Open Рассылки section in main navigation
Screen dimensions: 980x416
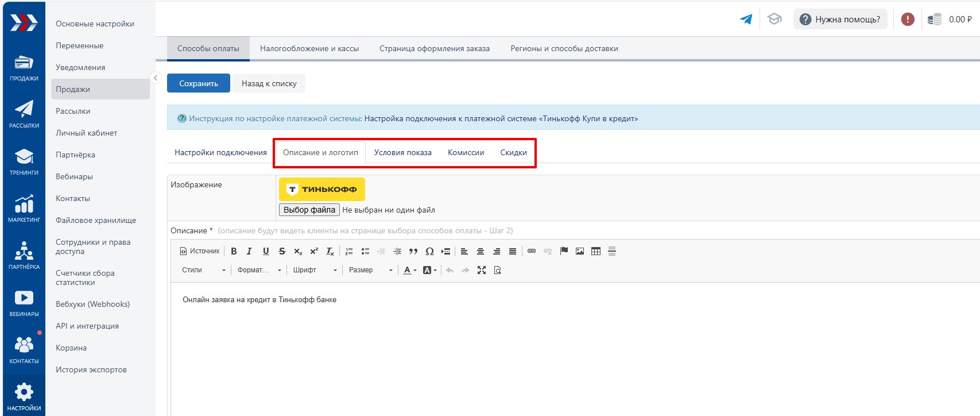click(x=24, y=114)
